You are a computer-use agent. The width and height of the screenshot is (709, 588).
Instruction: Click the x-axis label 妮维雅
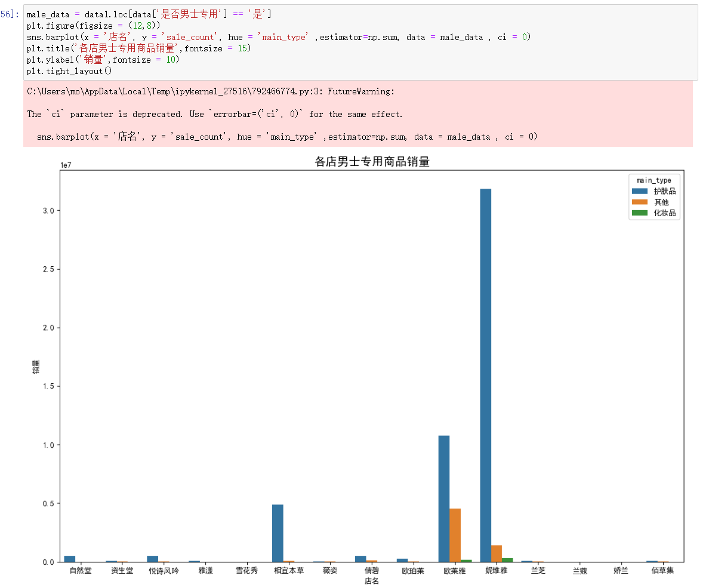(497, 571)
